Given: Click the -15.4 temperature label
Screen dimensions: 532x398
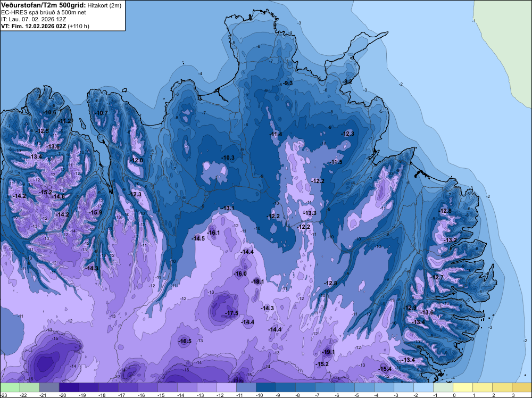Looking at the screenshot, I should pyautogui.click(x=385, y=369).
